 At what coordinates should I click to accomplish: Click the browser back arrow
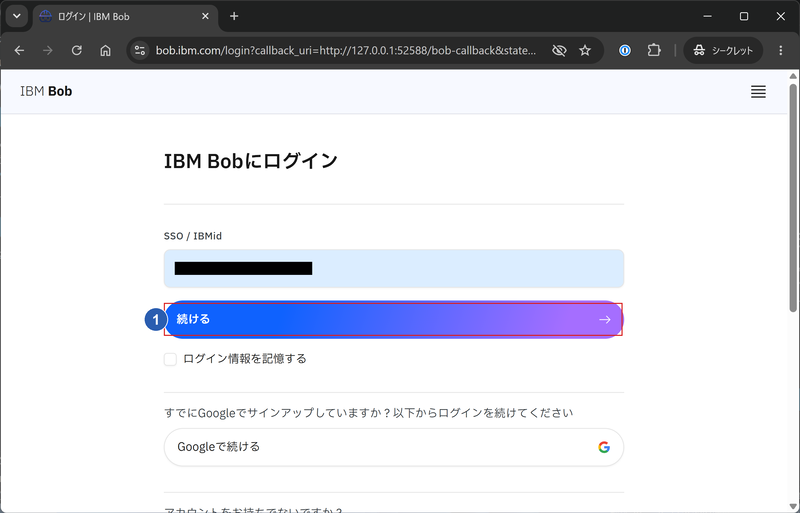[19, 51]
